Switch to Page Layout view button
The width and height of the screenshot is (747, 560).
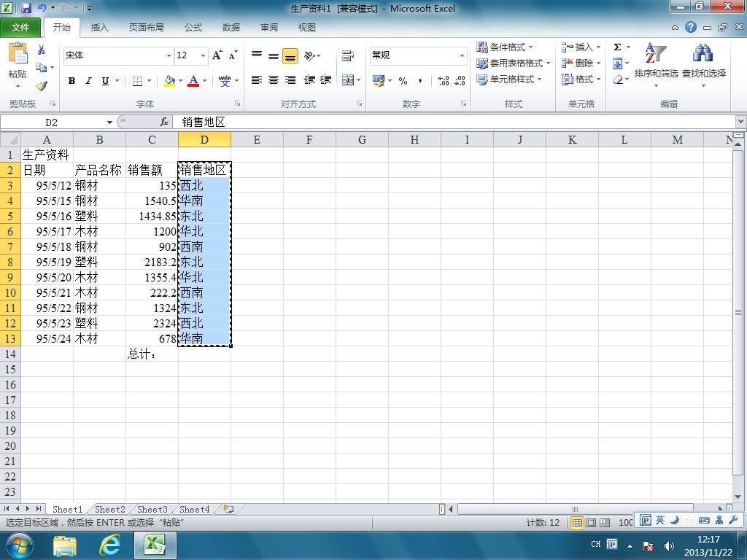click(x=591, y=523)
